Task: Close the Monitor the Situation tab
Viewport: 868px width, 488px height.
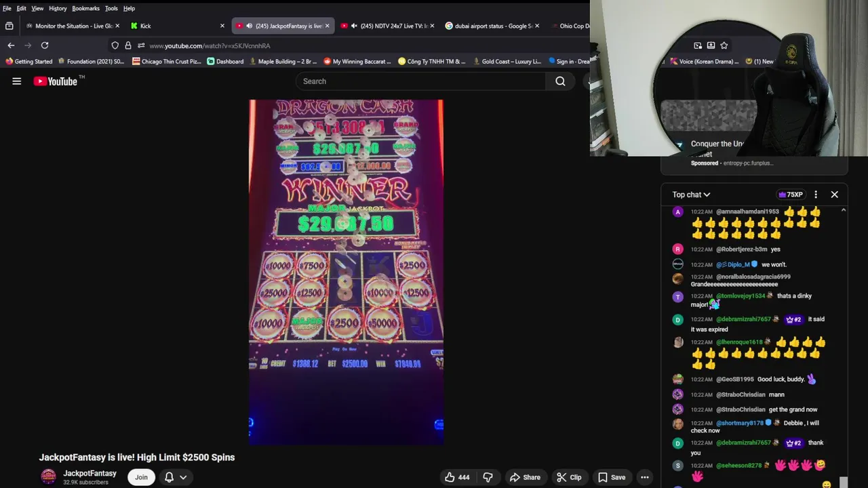Action: pyautogui.click(x=117, y=26)
